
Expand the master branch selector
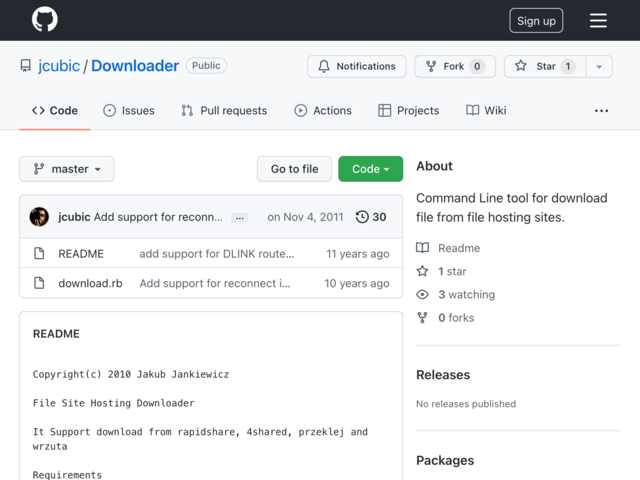tap(67, 169)
